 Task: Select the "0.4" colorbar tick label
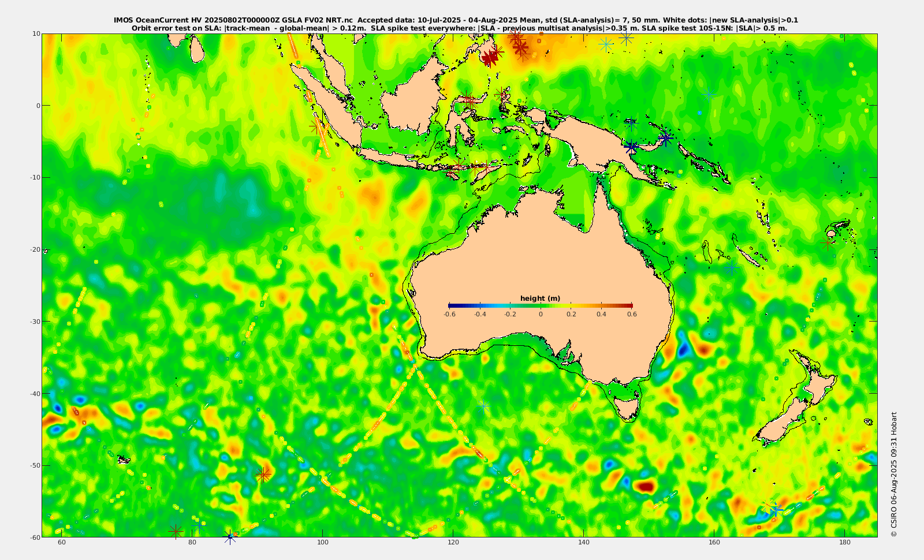[601, 314]
